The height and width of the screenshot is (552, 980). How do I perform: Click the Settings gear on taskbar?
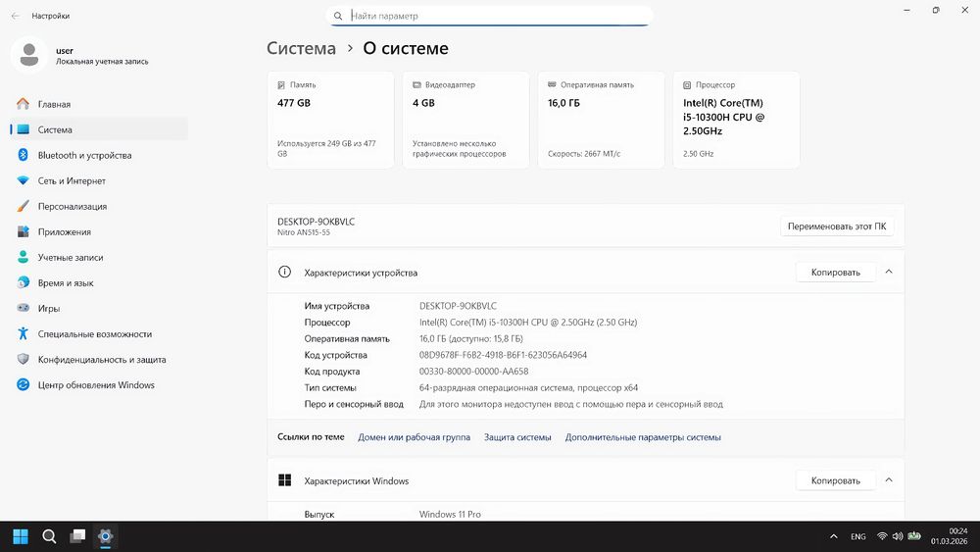pos(106,536)
